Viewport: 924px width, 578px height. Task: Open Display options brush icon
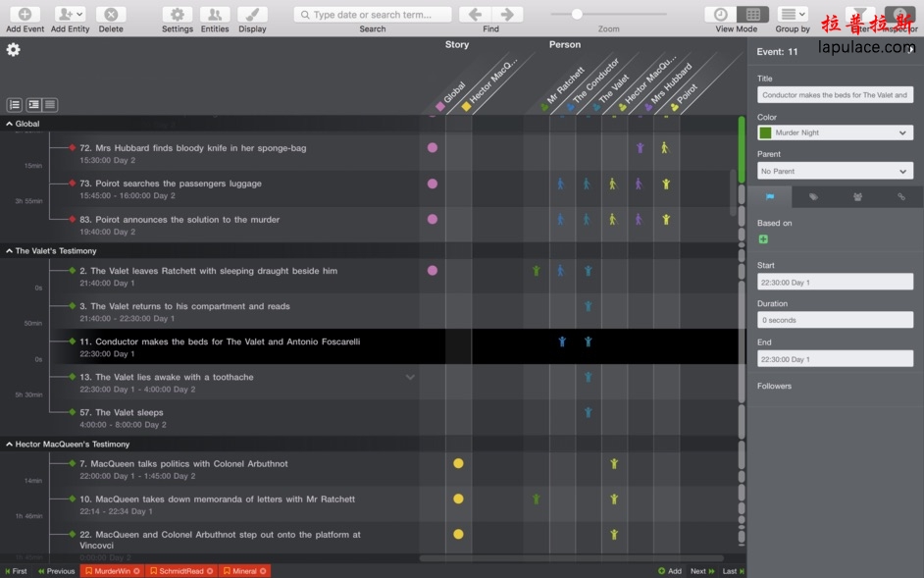(252, 15)
